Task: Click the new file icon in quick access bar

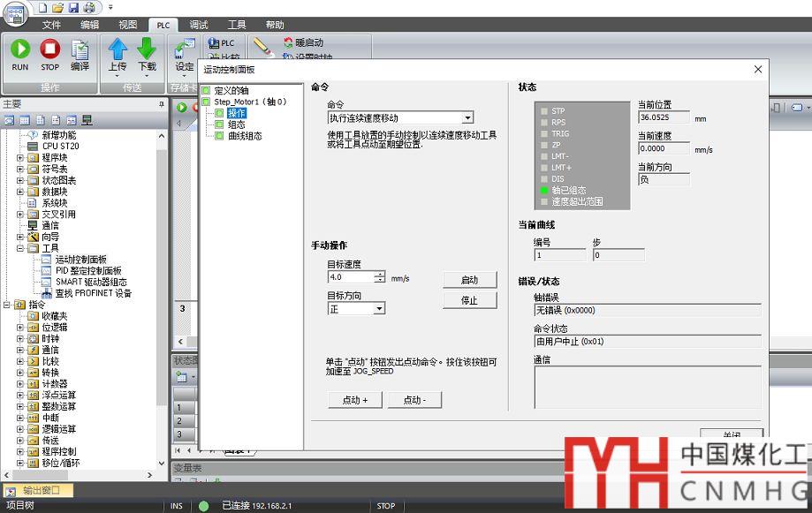Action: tap(42, 7)
